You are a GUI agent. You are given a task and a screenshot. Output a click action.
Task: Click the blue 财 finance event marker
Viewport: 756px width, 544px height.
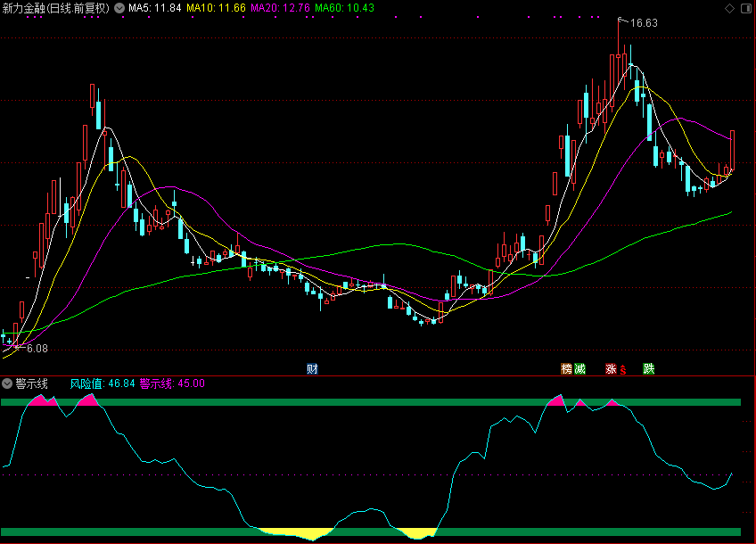tap(312, 368)
